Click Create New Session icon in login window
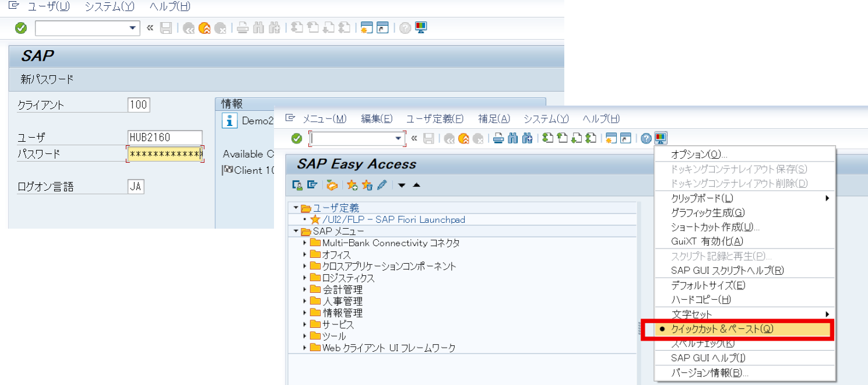The image size is (868, 385). pos(367,28)
